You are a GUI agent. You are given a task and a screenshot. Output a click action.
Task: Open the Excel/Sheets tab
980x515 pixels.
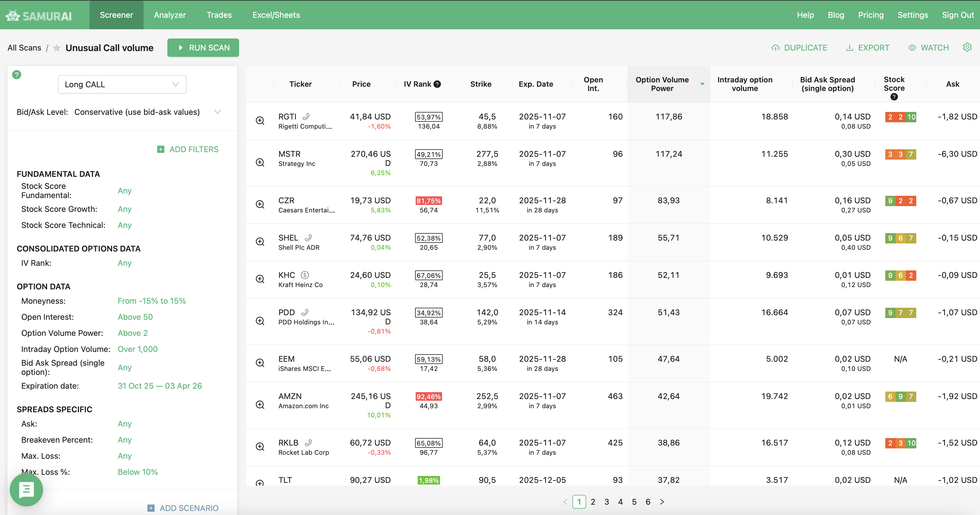(276, 15)
